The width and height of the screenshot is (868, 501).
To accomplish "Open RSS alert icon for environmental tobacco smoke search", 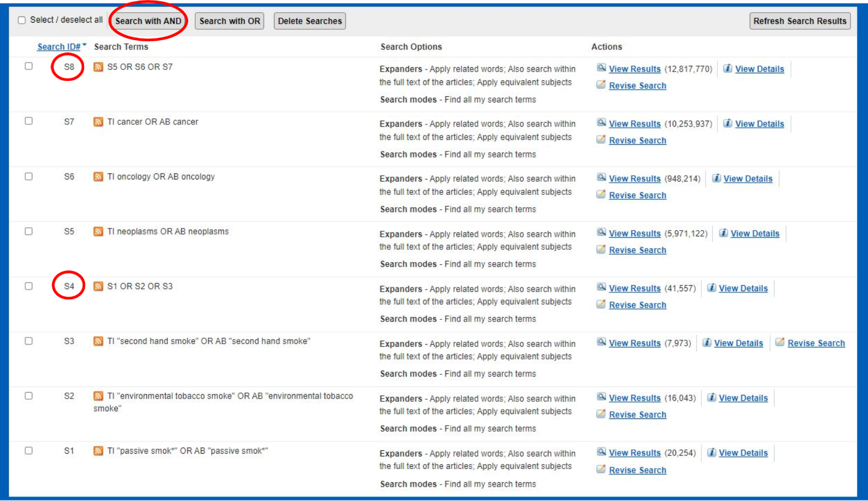I will click(98, 396).
